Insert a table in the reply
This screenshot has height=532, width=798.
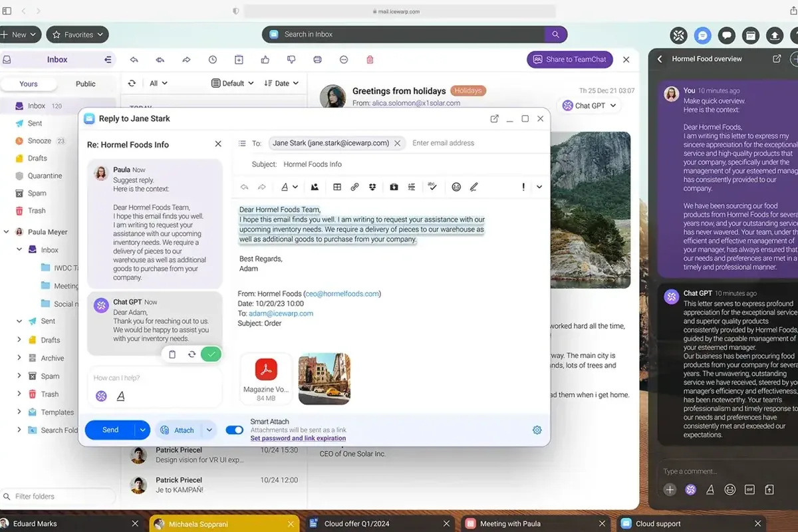pos(337,187)
